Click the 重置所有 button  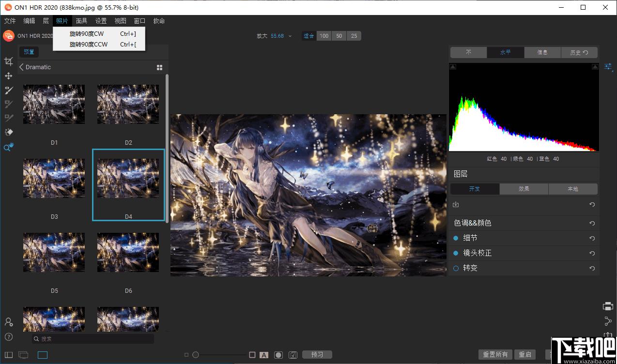pos(495,355)
